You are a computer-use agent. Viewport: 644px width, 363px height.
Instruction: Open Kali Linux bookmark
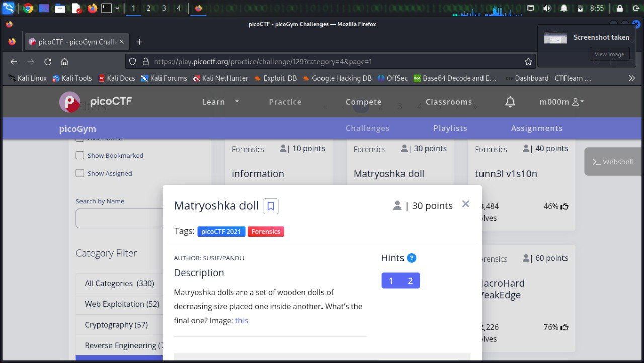28,78
